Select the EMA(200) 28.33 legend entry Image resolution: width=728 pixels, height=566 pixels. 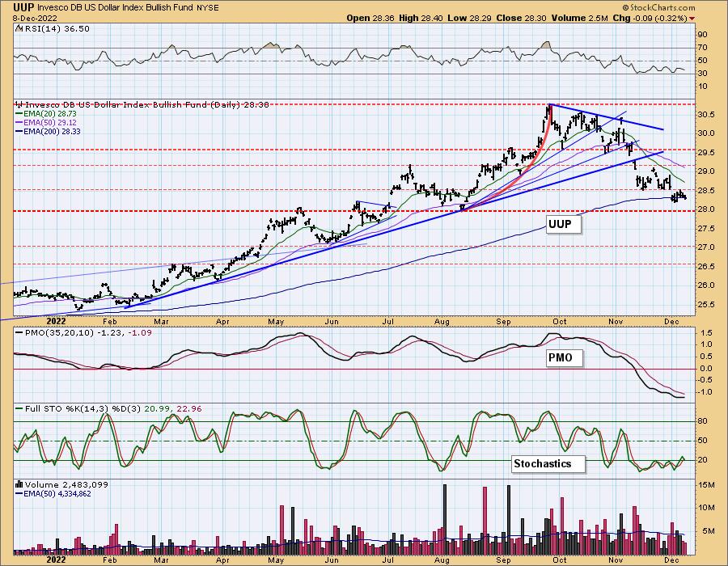(48, 131)
